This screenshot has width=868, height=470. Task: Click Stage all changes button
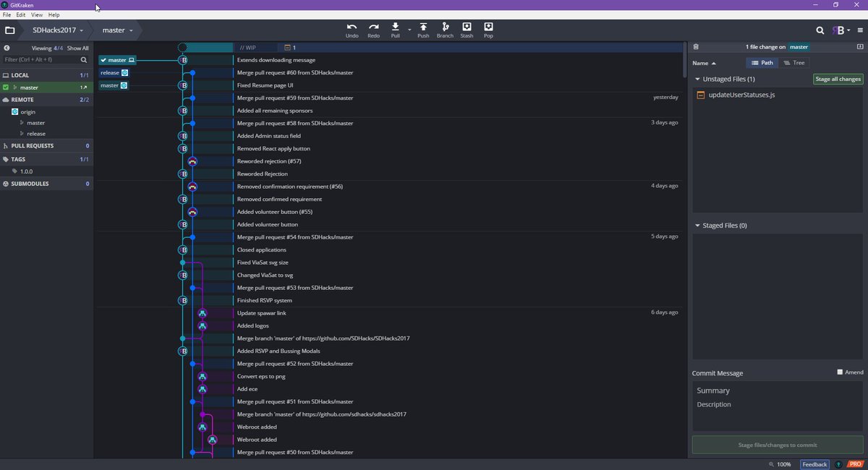[x=838, y=80]
